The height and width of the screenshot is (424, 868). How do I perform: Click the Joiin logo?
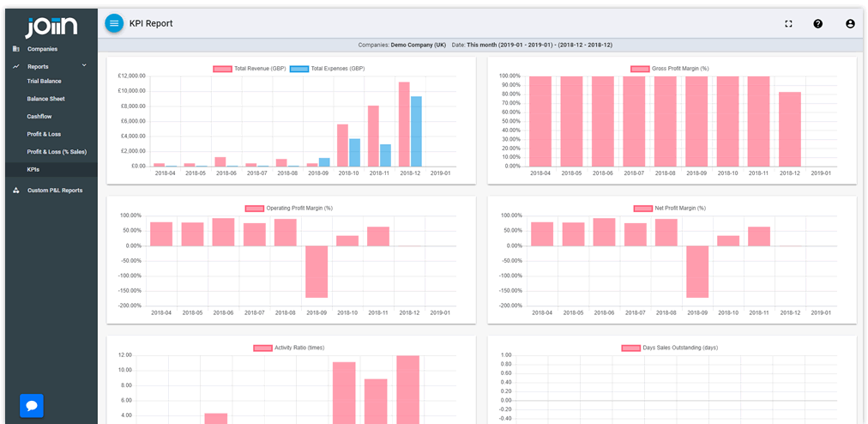(51, 27)
